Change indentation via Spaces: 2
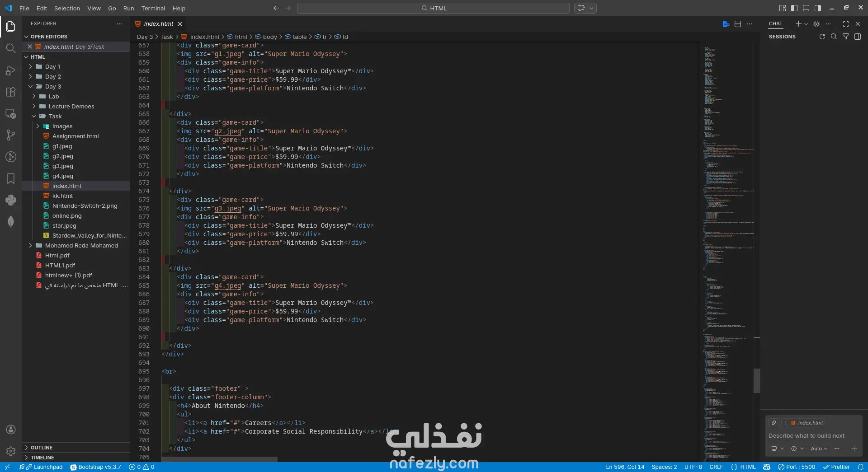The width and height of the screenshot is (868, 472). [664, 467]
